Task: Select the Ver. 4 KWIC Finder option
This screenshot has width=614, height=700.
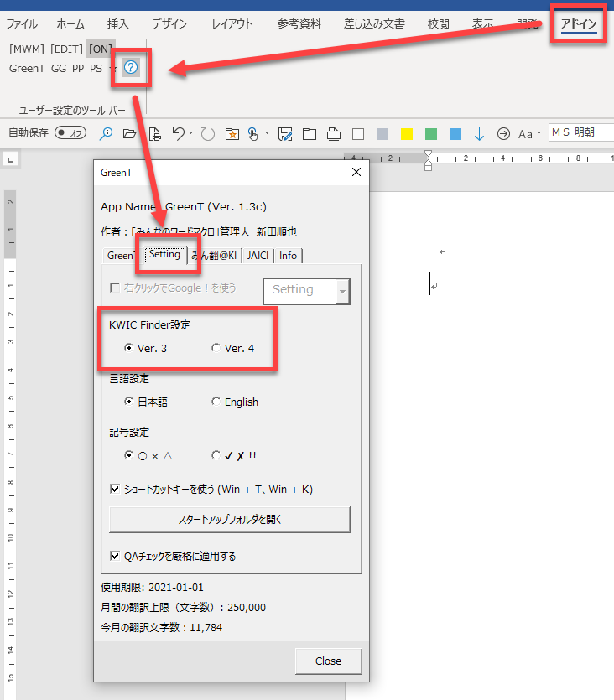Action: click(x=216, y=348)
